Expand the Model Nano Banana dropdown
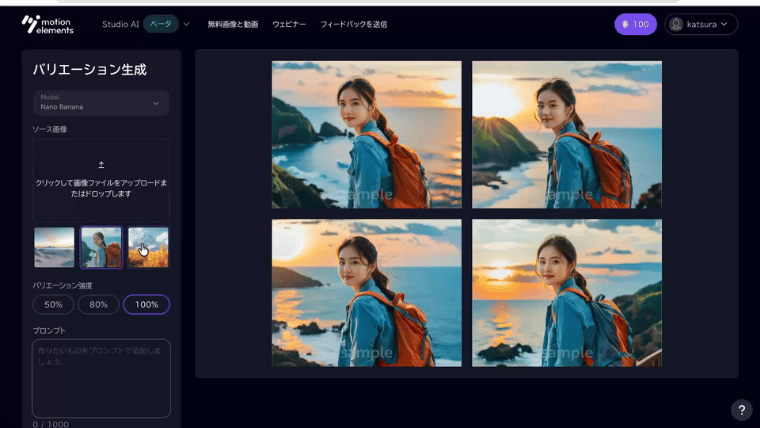The width and height of the screenshot is (760, 428). tap(101, 102)
